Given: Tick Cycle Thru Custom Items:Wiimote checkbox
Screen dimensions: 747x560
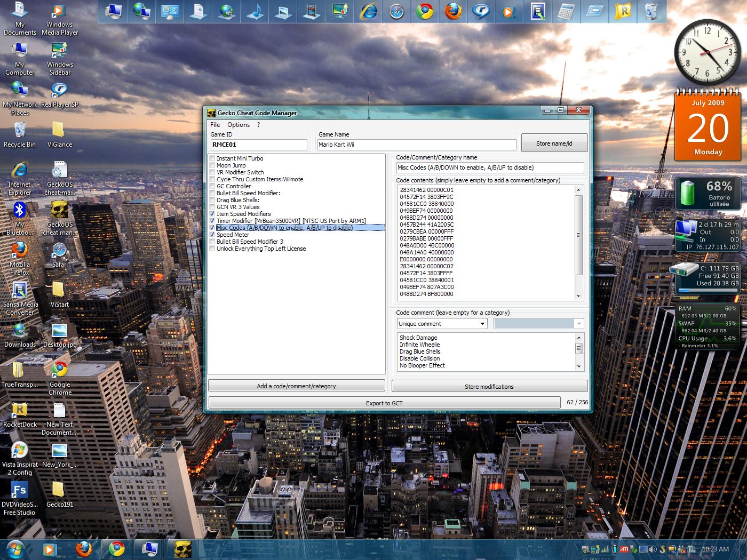Looking at the screenshot, I should pyautogui.click(x=212, y=179).
